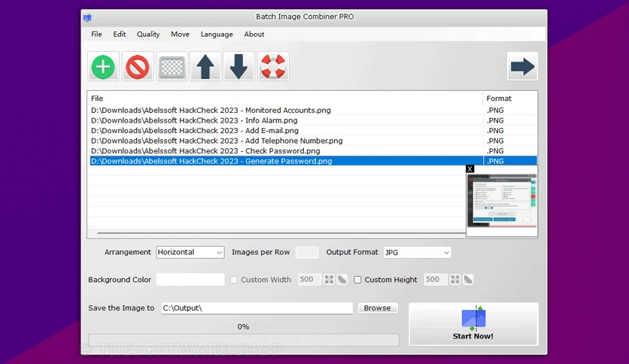The height and width of the screenshot is (364, 629).
Task: Enable the Custom Width checkbox
Action: point(234,280)
